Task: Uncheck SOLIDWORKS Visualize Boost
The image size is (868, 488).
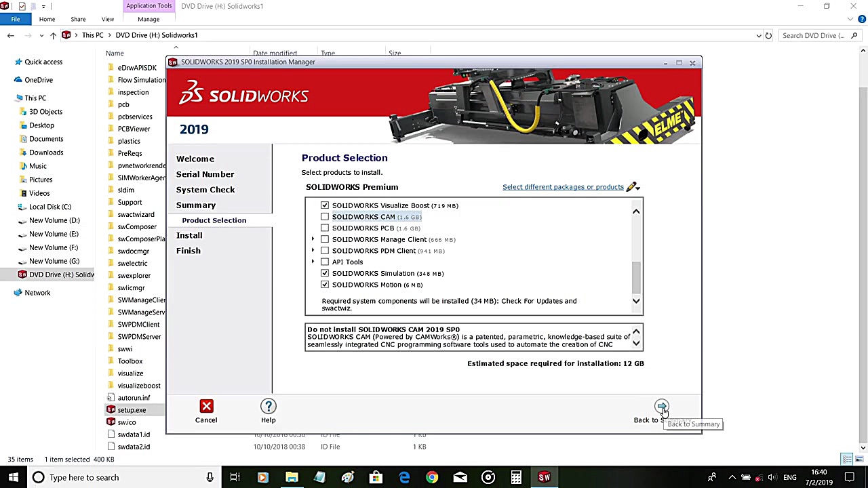Action: coord(325,205)
